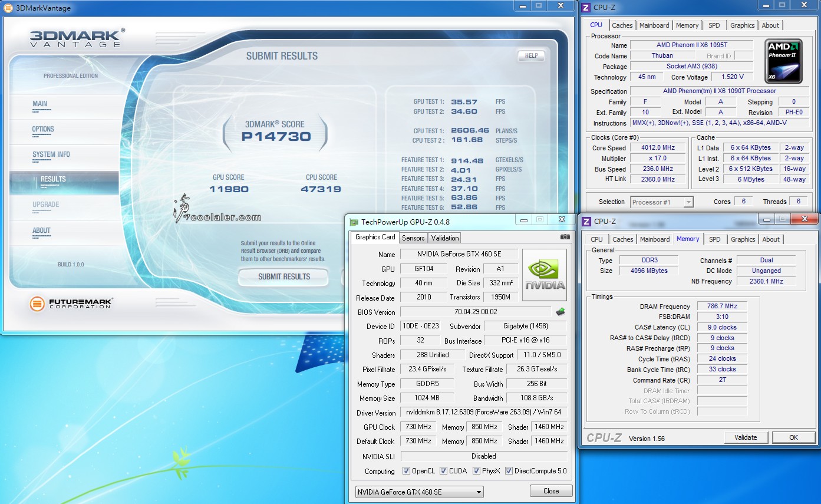Click the OK button in CPU-Z
Image resolution: width=821 pixels, height=504 pixels.
click(793, 437)
